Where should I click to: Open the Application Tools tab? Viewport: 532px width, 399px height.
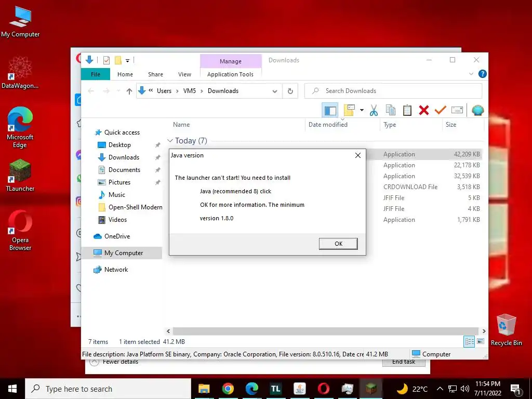(x=230, y=74)
